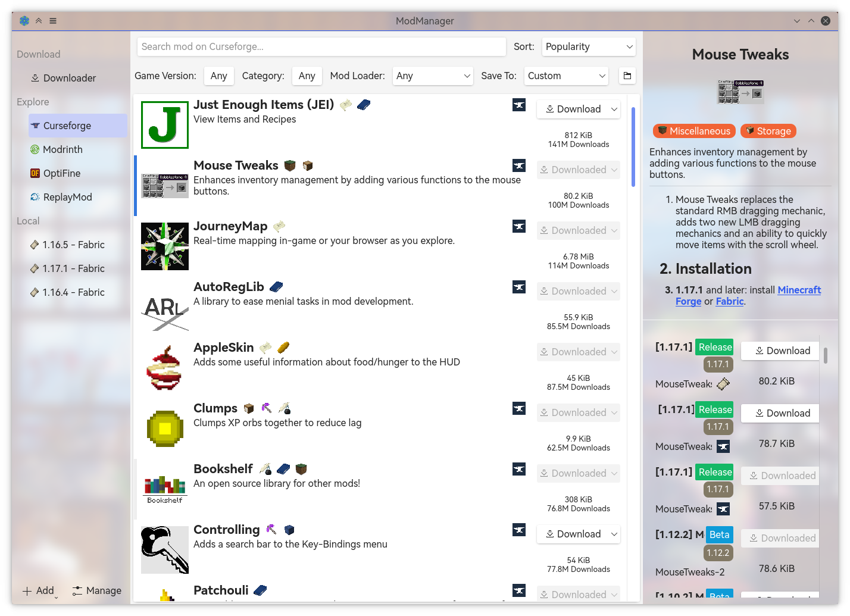
Task: Click the Category Any button
Action: tap(307, 76)
